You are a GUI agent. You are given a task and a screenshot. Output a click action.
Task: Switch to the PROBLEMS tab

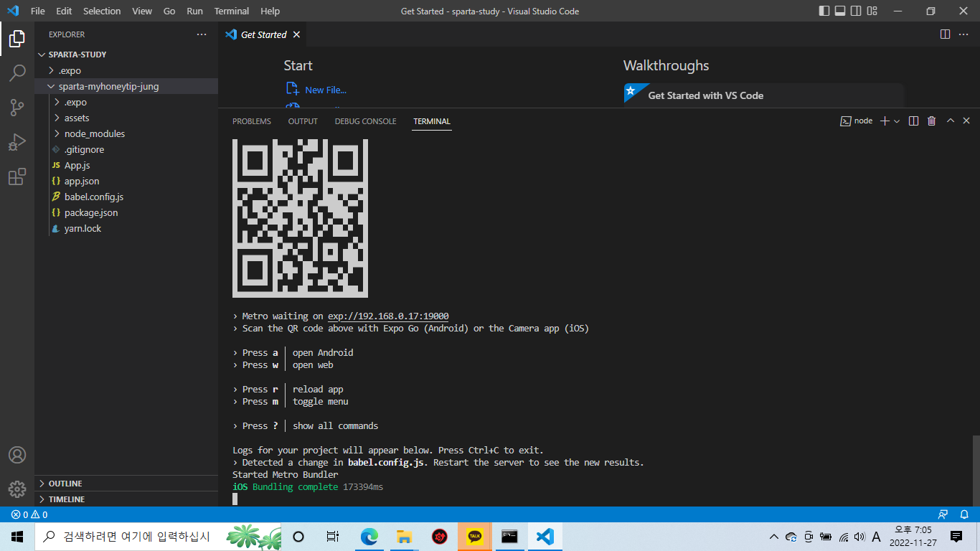(252, 121)
